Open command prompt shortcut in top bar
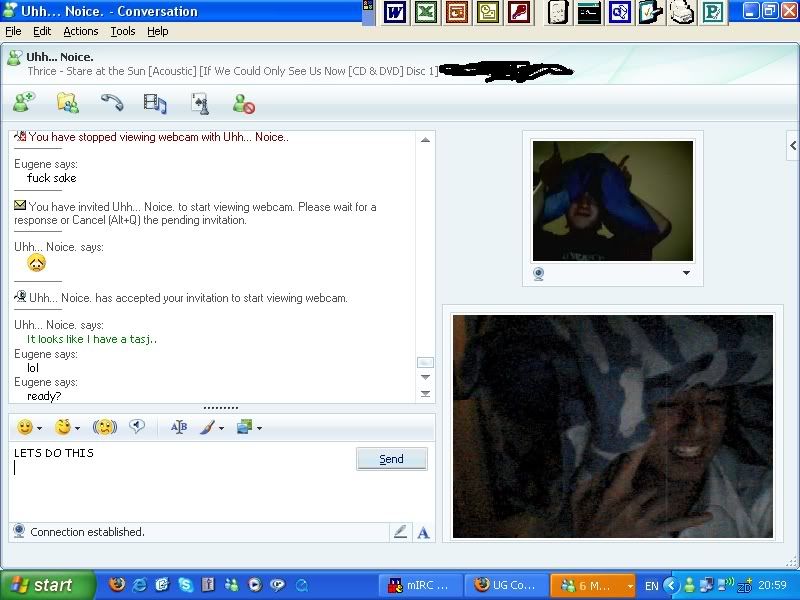 (x=589, y=12)
